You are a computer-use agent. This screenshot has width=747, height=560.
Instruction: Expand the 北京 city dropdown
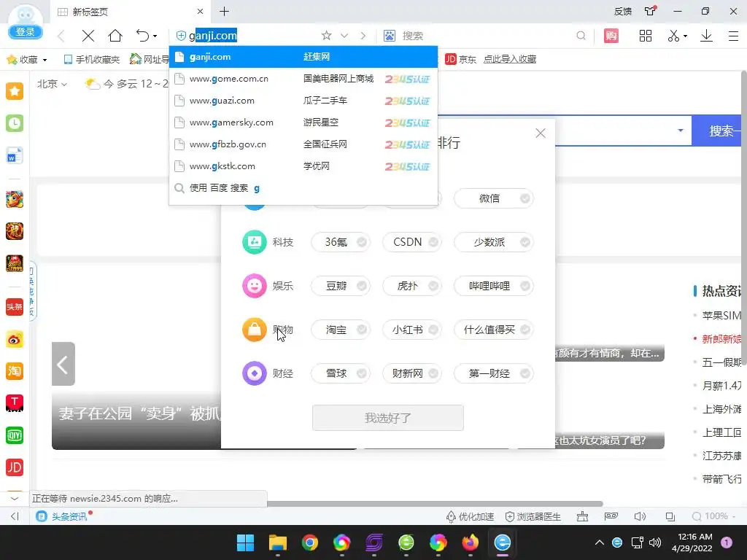point(52,85)
